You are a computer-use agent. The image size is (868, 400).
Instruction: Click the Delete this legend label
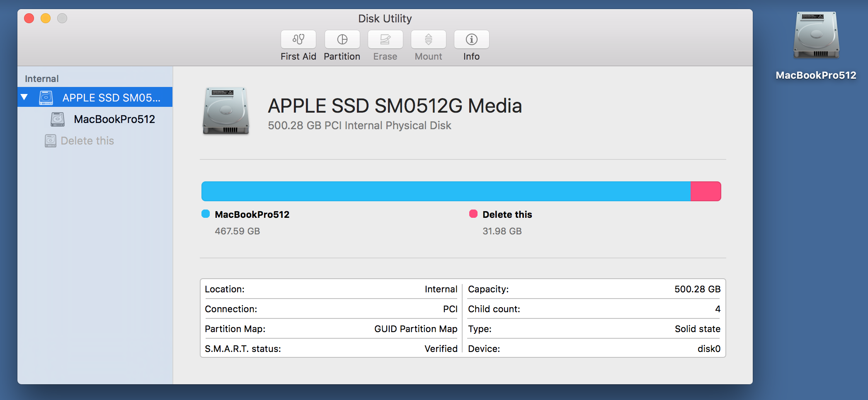tap(507, 214)
